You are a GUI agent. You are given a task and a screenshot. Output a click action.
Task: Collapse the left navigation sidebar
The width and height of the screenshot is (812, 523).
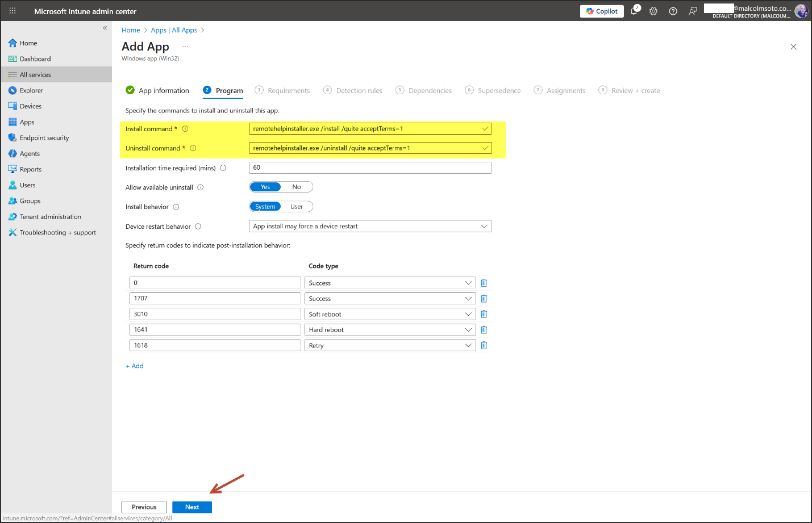coord(105,28)
